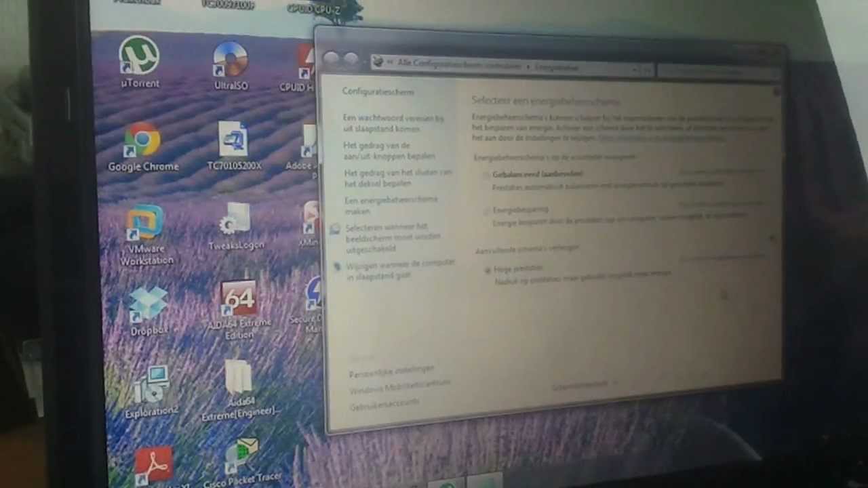Open 'Het gedrag van de aan/uit-knoppen bepalen'
Screen dimensions: 868x488
coord(389,150)
